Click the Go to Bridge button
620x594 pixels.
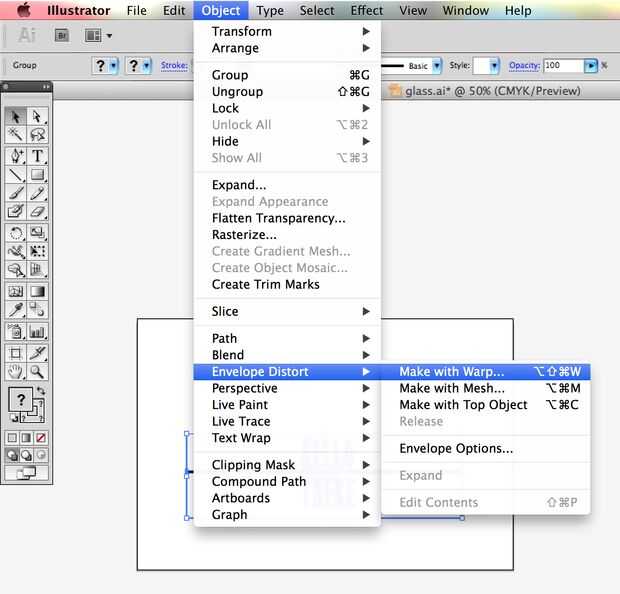(x=62, y=36)
